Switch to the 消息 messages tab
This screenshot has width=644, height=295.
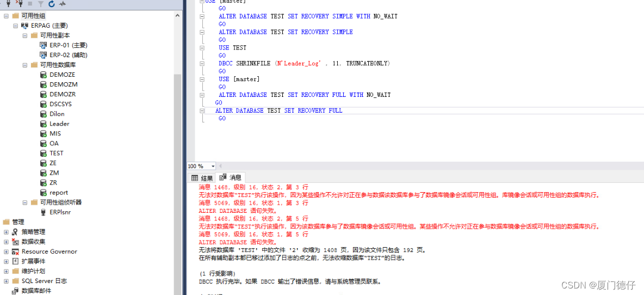coord(231,177)
